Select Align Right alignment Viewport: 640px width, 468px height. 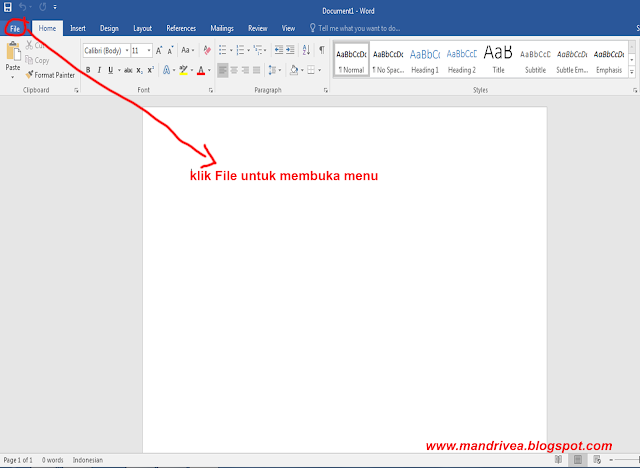pos(245,70)
